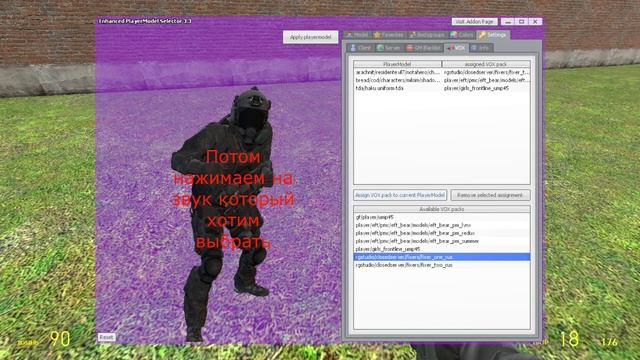Select player/girls_frontline_ump45 in Available VOX packs
640x360 pixels.
click(x=442, y=249)
